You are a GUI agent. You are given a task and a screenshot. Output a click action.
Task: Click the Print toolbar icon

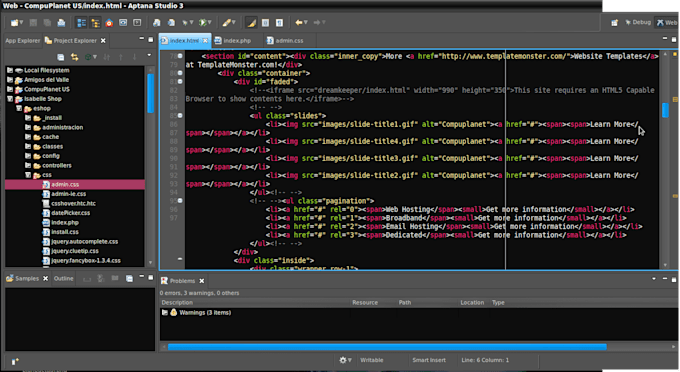[61, 23]
